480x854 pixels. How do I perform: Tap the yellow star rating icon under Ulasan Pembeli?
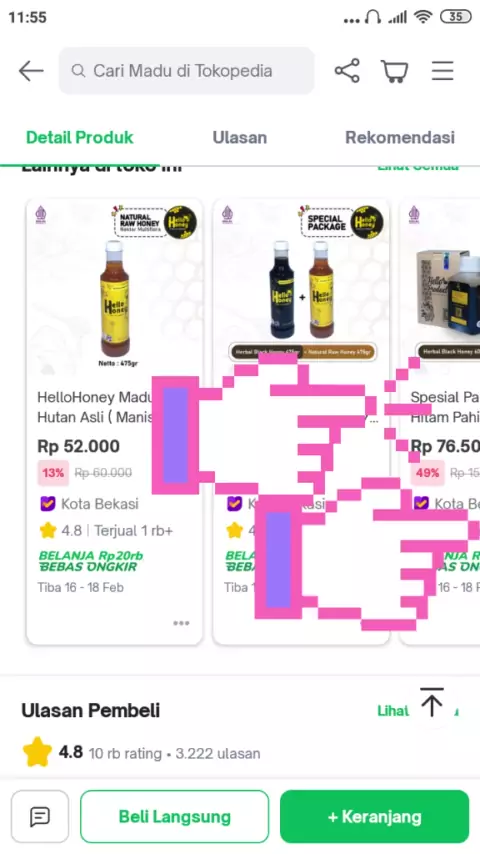click(37, 752)
